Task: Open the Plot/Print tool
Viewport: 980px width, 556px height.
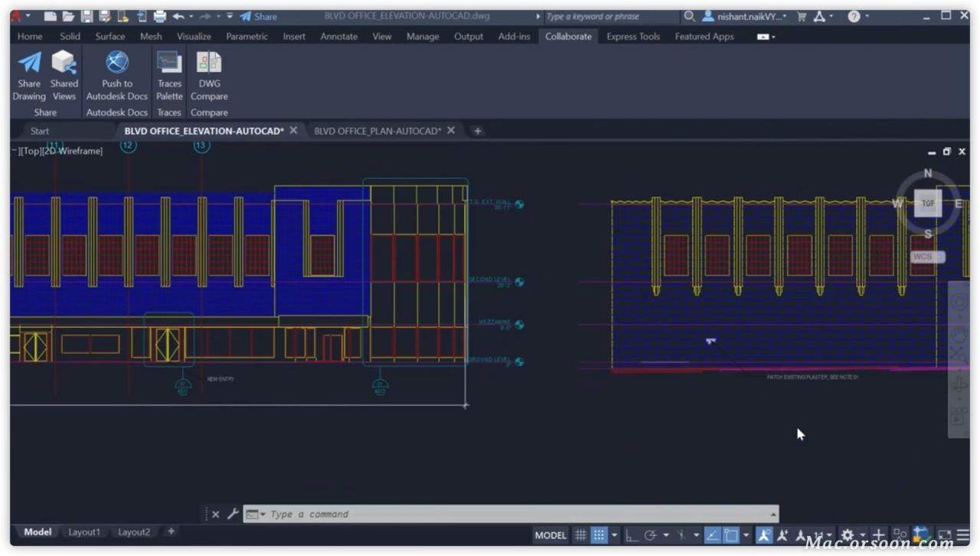Action: pos(158,15)
